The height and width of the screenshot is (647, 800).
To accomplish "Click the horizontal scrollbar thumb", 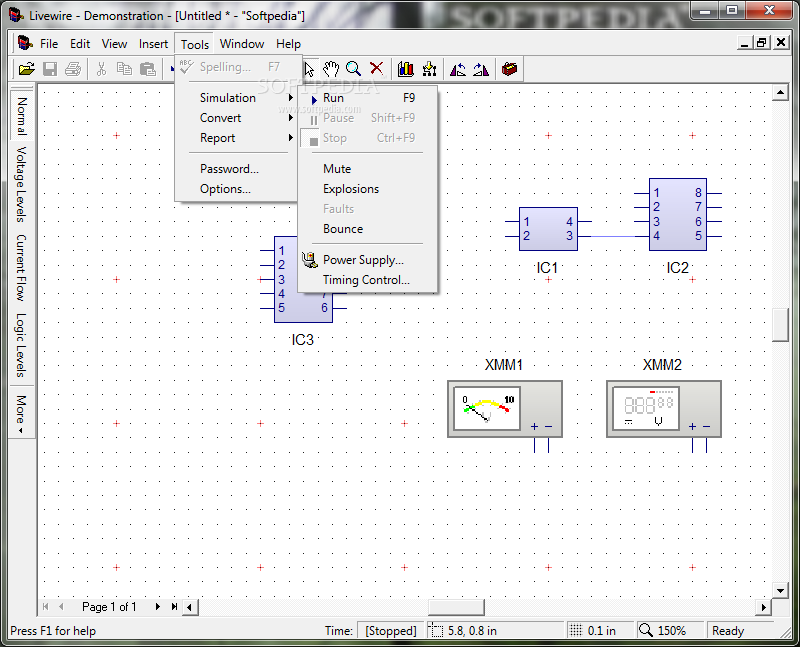I will click(x=456, y=607).
